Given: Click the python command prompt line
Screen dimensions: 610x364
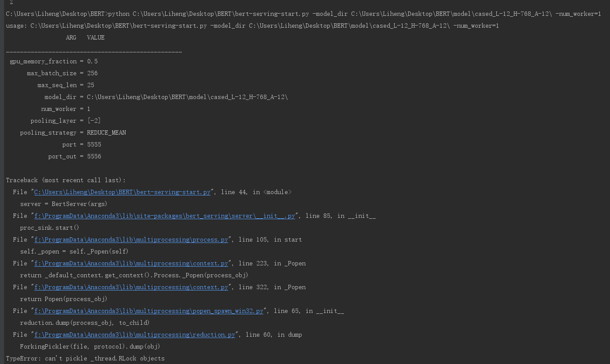Looking at the screenshot, I should pos(303,14).
